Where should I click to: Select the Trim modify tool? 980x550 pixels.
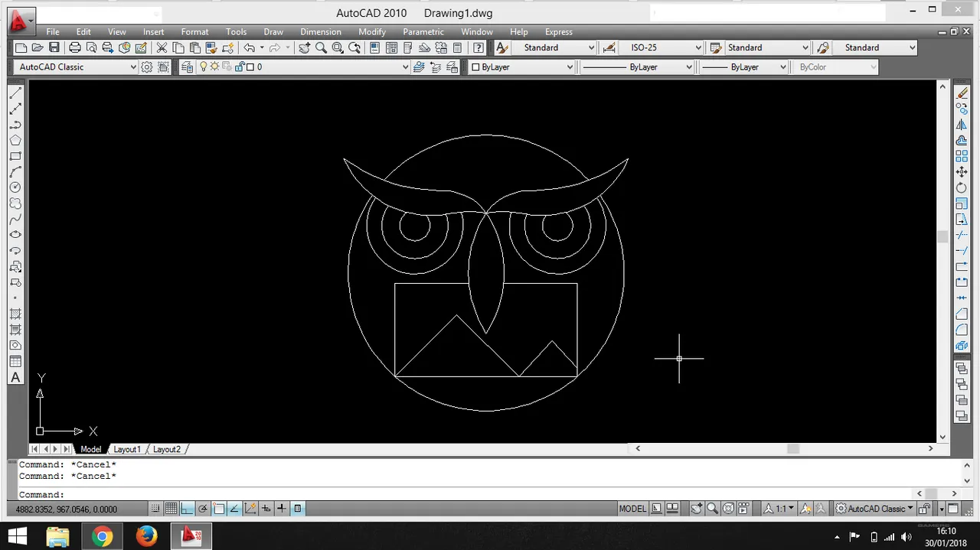pyautogui.click(x=962, y=236)
